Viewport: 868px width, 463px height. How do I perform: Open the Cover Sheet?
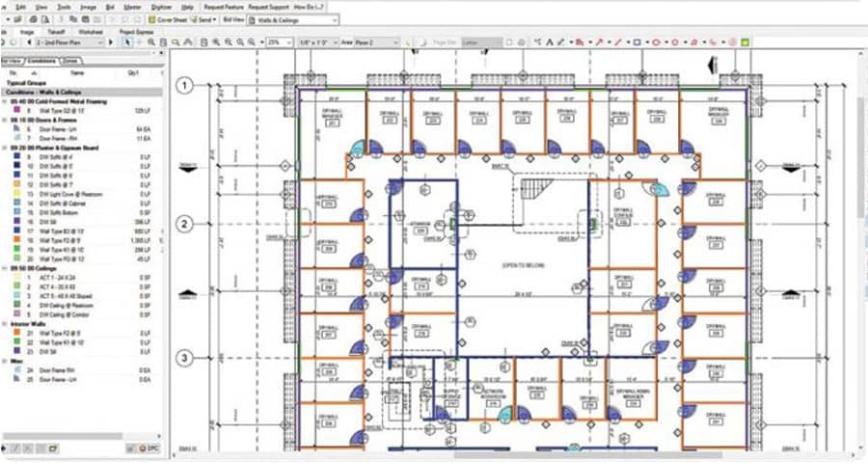tap(168, 20)
